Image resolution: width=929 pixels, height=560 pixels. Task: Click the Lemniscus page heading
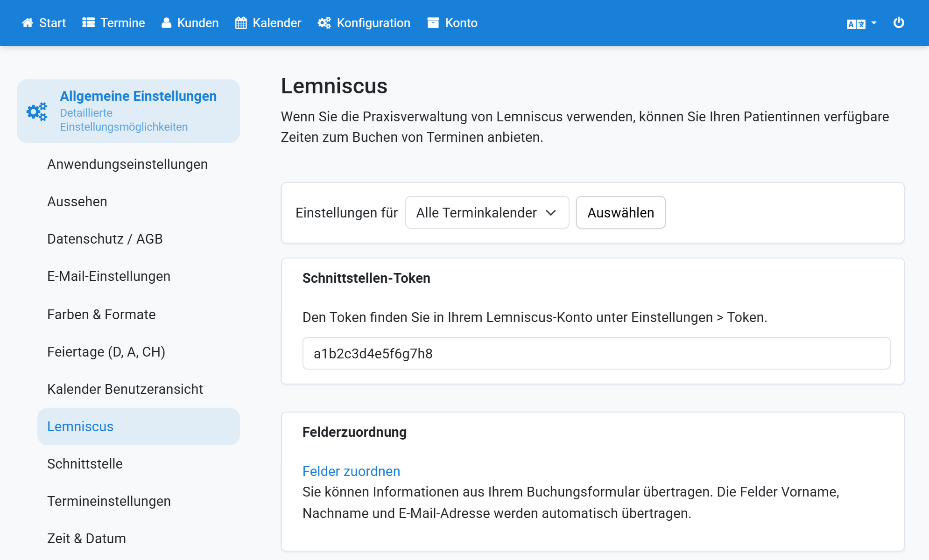[x=334, y=86]
